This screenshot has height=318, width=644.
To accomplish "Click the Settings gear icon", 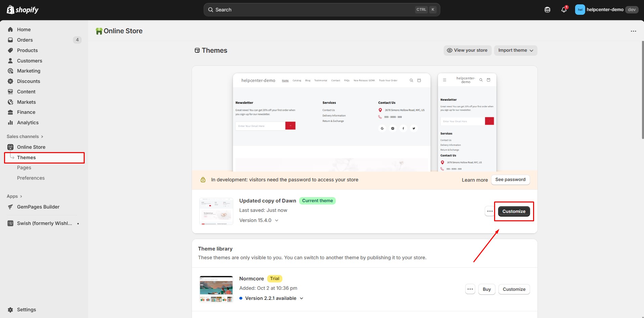I will [10, 310].
